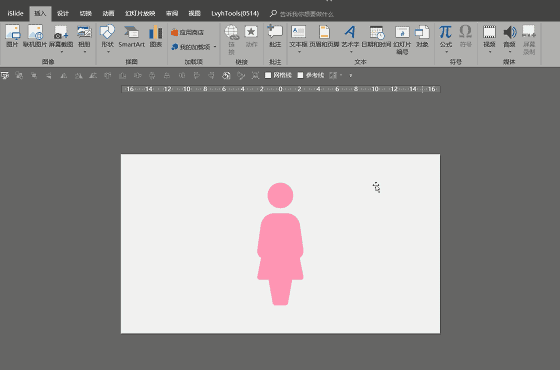Image resolution: width=560 pixels, height=370 pixels.
Task: Insert a picture with 图片 icon
Action: tap(12, 36)
